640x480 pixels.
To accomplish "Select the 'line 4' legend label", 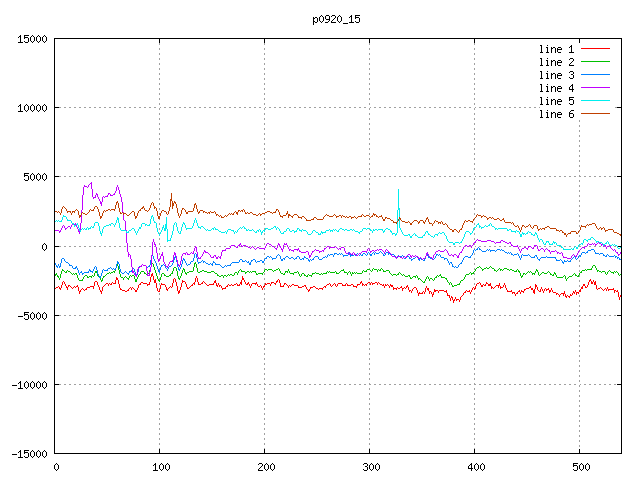I will pyautogui.click(x=557, y=88).
